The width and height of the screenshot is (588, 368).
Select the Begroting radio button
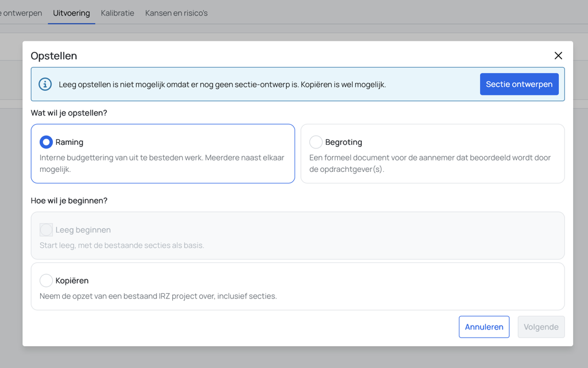pyautogui.click(x=316, y=142)
